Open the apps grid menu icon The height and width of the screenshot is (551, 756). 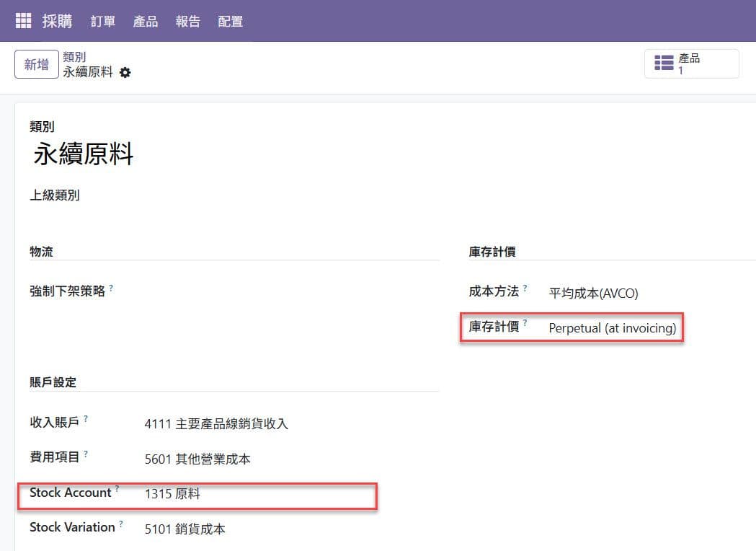click(23, 21)
